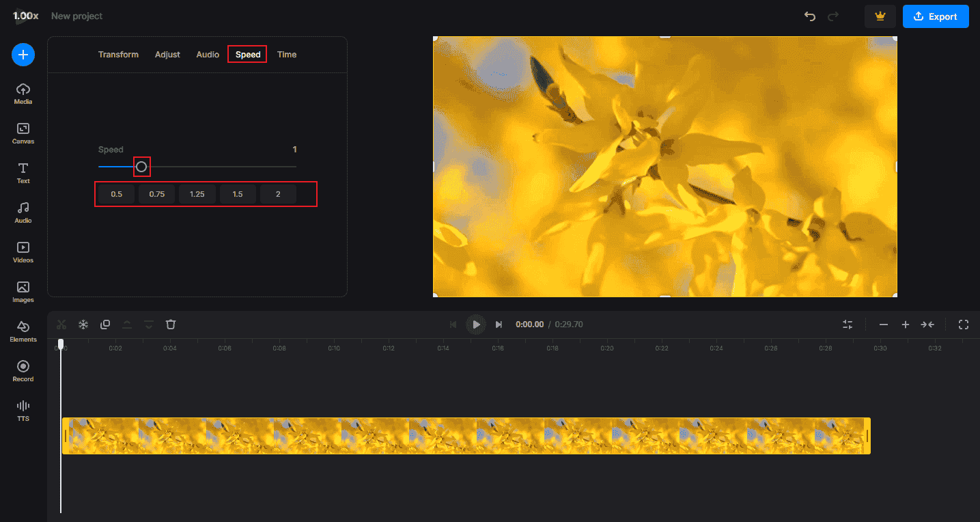Switch to the Transform tab

118,54
